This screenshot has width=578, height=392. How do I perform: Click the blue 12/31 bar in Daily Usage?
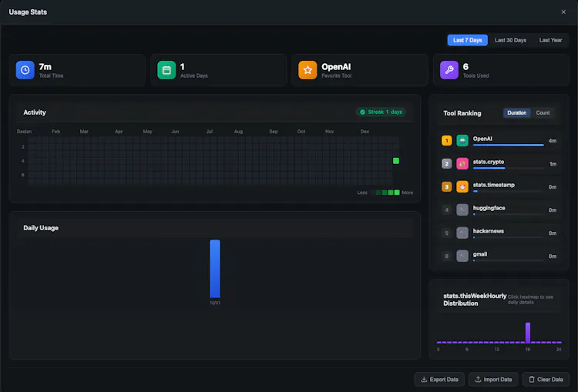click(215, 269)
